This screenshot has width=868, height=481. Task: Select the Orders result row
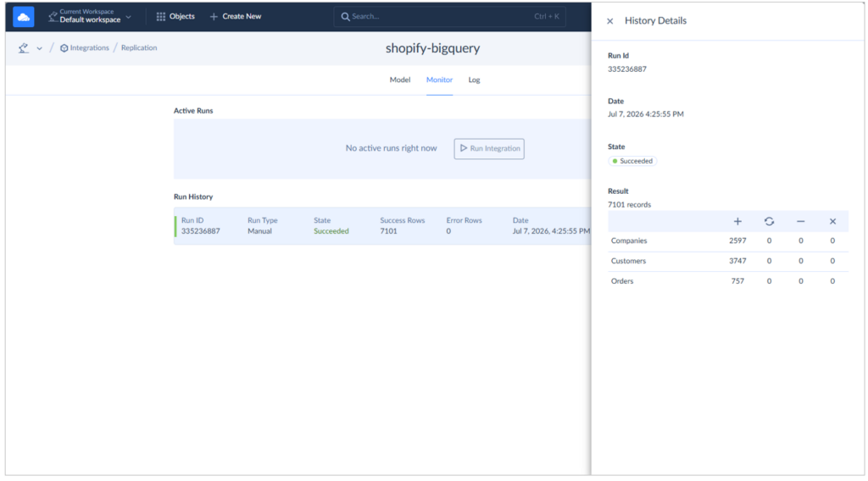(728, 281)
